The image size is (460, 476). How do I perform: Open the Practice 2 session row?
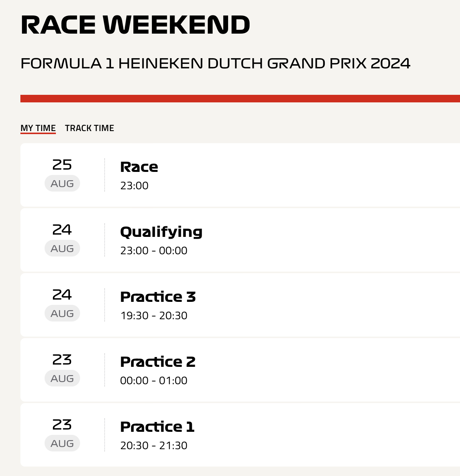coord(240,370)
